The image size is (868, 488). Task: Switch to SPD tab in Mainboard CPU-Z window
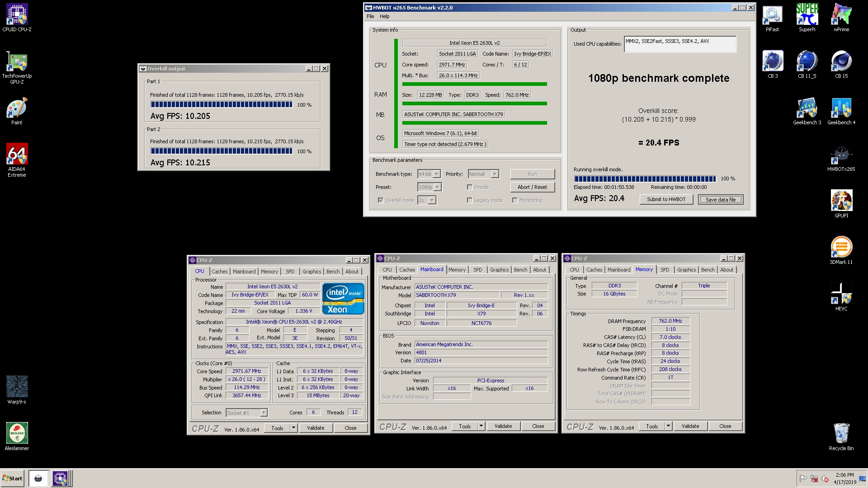tap(478, 270)
